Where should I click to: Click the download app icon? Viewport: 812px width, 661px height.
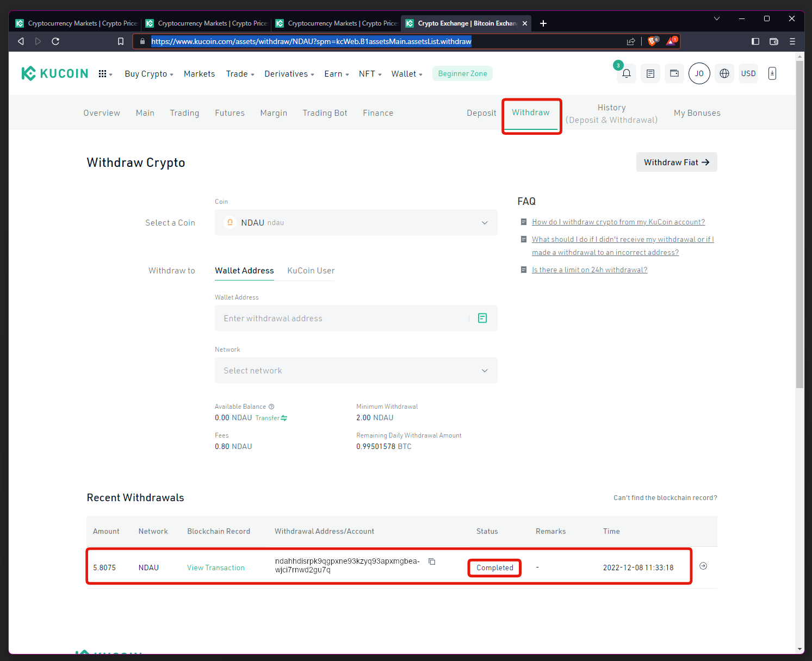(772, 73)
